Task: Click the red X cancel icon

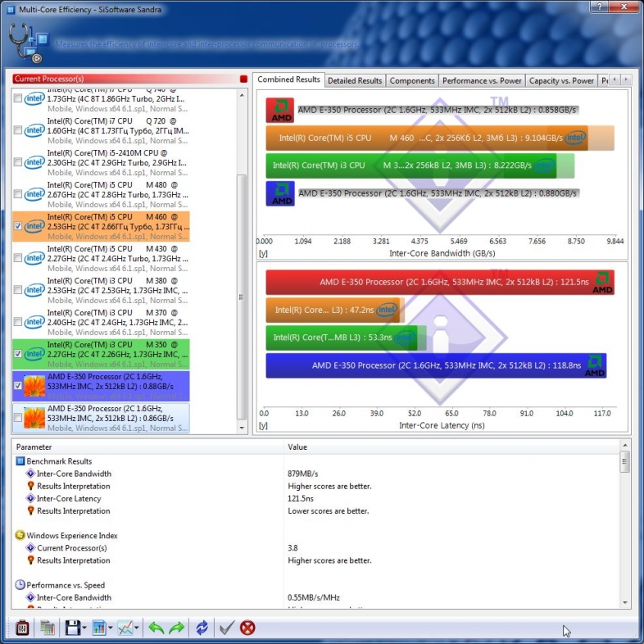Action: click(247, 628)
